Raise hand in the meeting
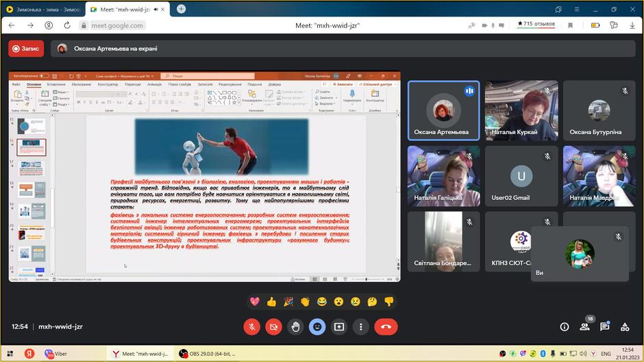This screenshot has width=644, height=362. pos(295,326)
